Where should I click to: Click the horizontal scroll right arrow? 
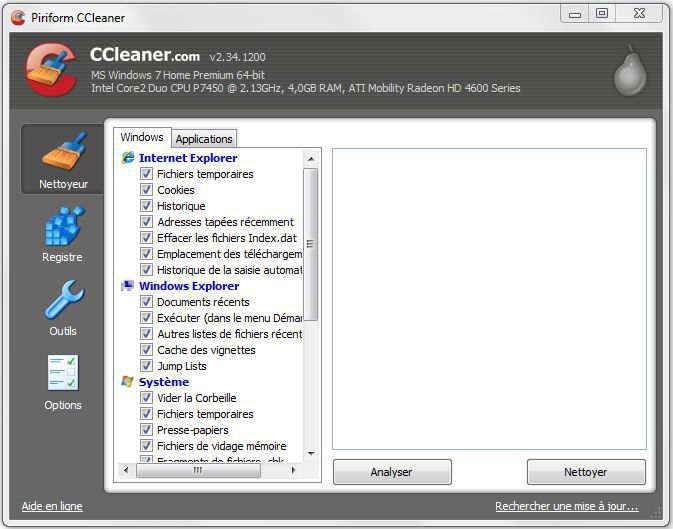[293, 470]
